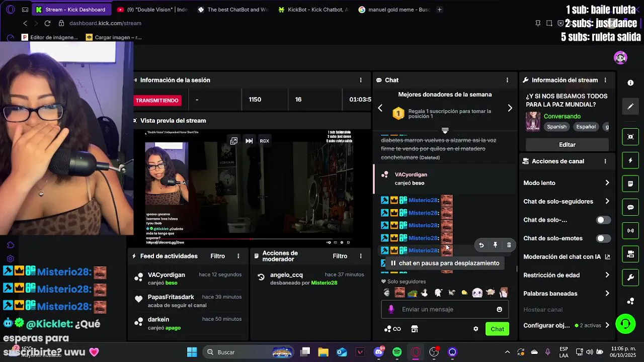Delete the hovered chat message with trash icon
This screenshot has width=644, height=362.
509,245
